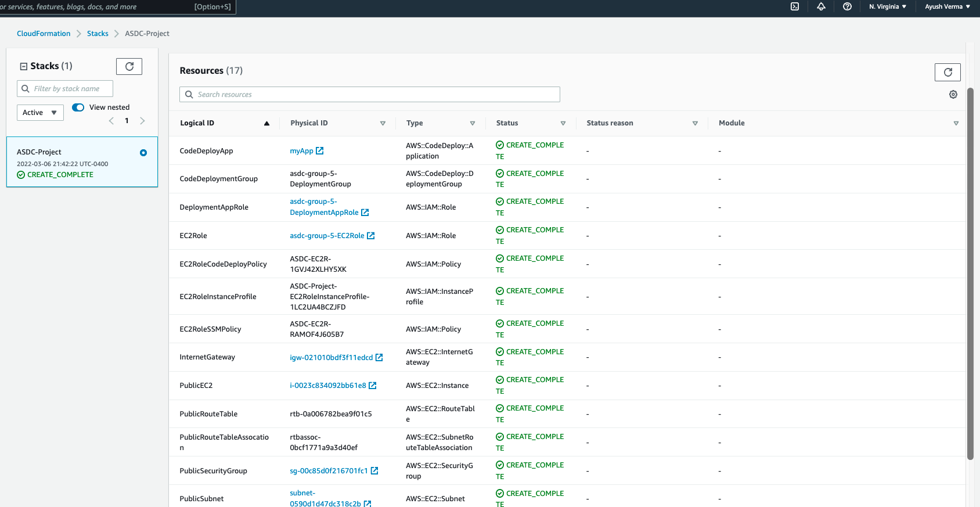The height and width of the screenshot is (507, 980).
Task: Go to Stacks breadcrumb link
Action: click(x=98, y=34)
